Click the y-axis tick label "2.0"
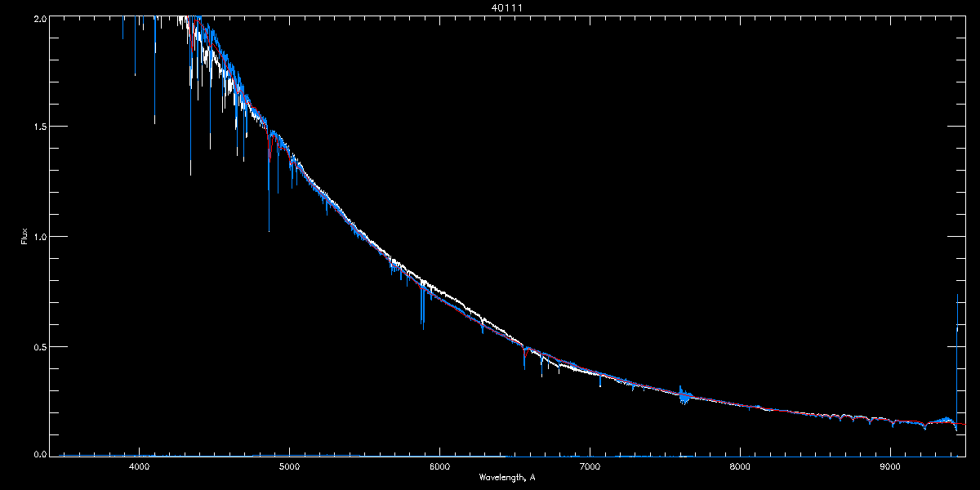 (x=39, y=17)
